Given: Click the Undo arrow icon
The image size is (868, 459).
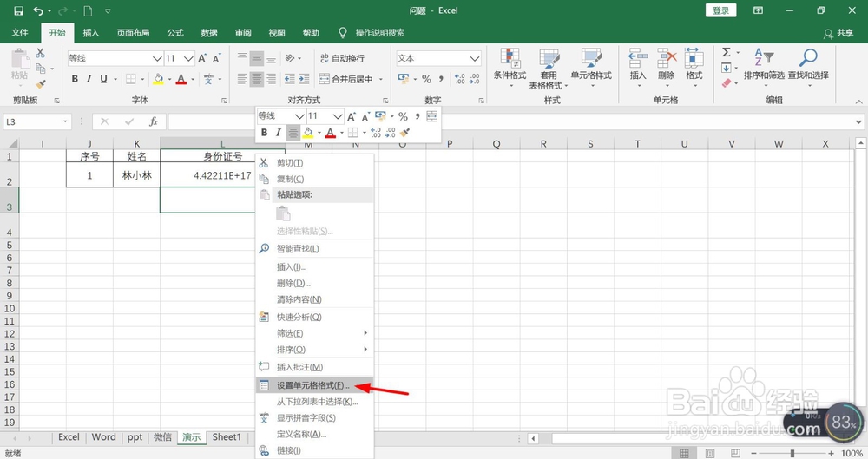Looking at the screenshot, I should 37,10.
